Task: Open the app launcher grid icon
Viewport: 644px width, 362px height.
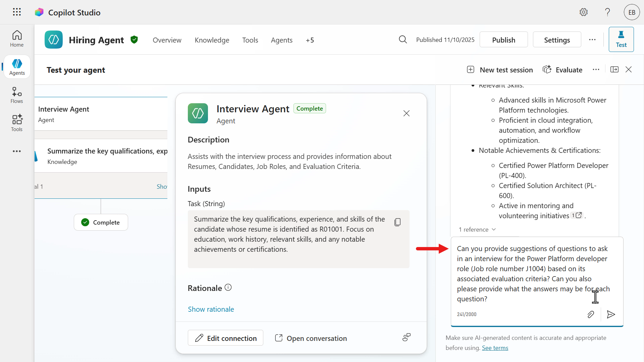Action: pyautogui.click(x=17, y=12)
